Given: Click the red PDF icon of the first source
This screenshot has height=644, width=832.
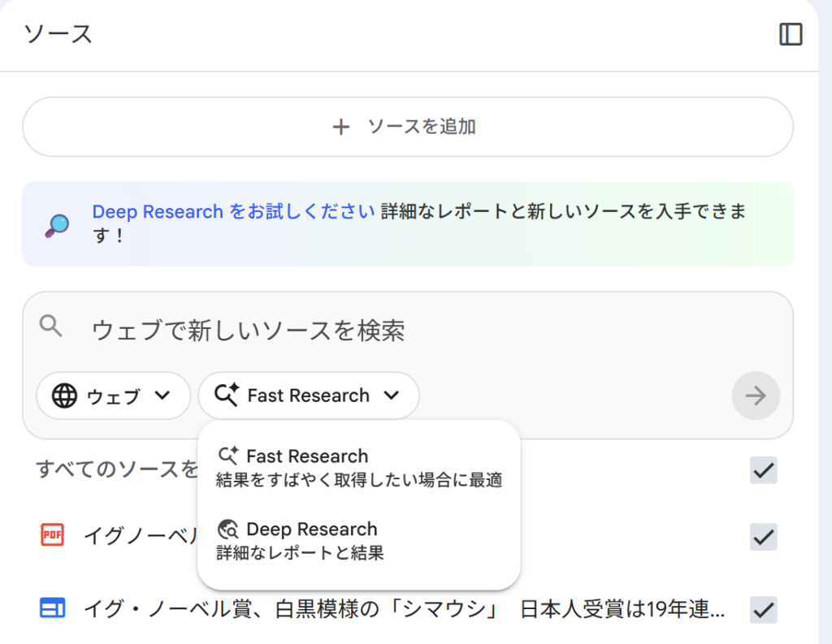Looking at the screenshot, I should click(x=52, y=535).
